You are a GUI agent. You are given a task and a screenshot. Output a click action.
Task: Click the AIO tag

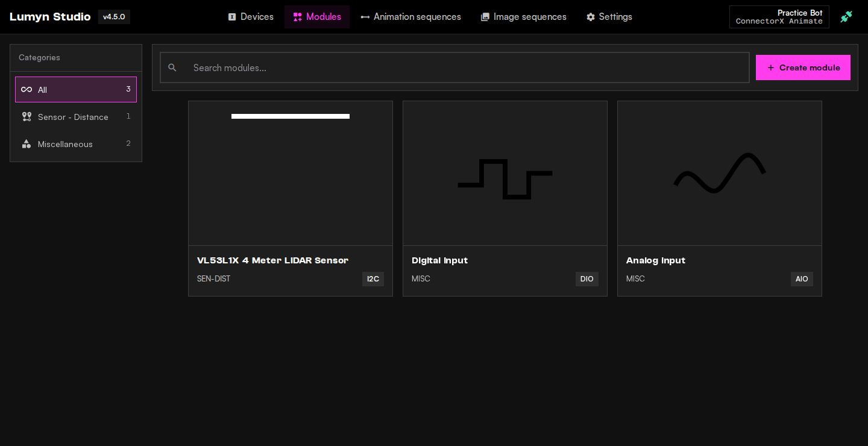(x=802, y=279)
